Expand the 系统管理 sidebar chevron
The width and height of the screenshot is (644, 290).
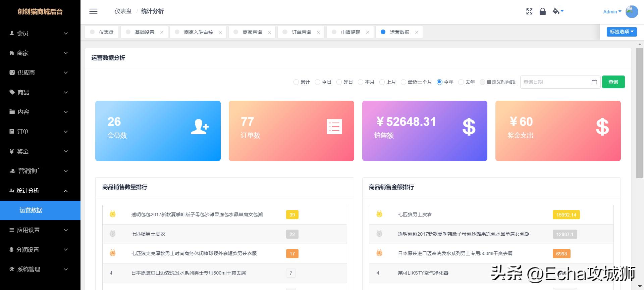tap(66, 269)
